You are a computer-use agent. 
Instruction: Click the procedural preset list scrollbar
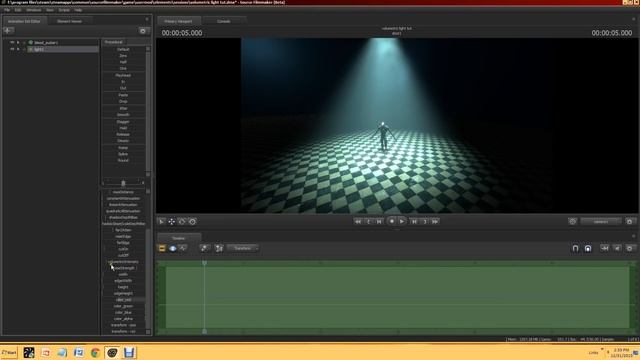coord(148,111)
